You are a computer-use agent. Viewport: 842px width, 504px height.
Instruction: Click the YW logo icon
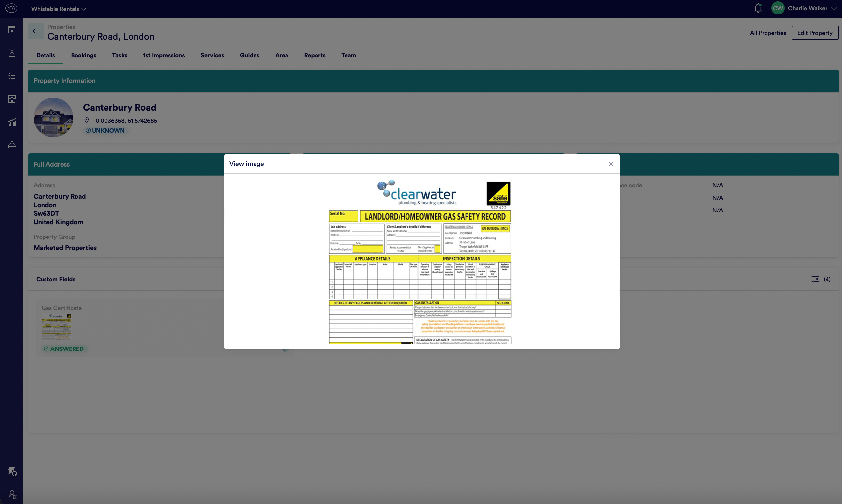tap(12, 8)
